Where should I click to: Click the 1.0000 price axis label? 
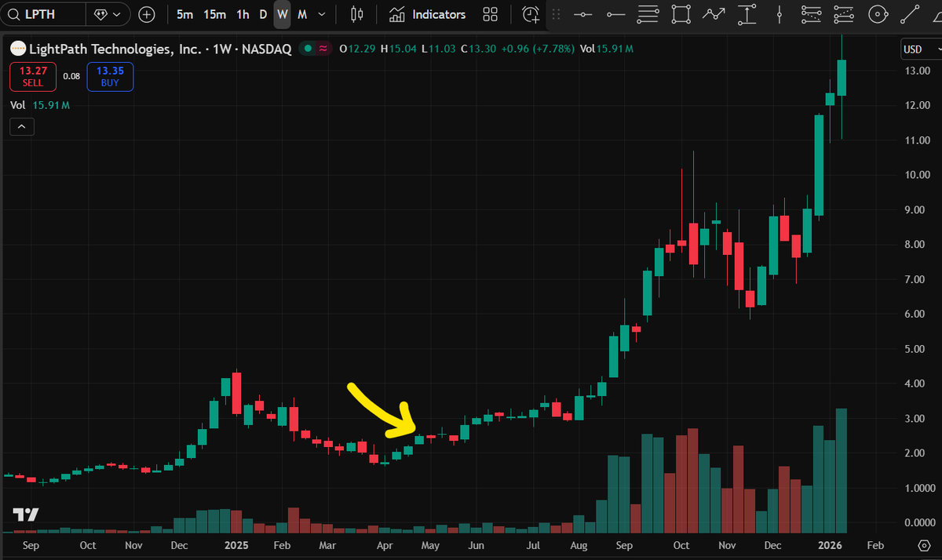coord(918,488)
